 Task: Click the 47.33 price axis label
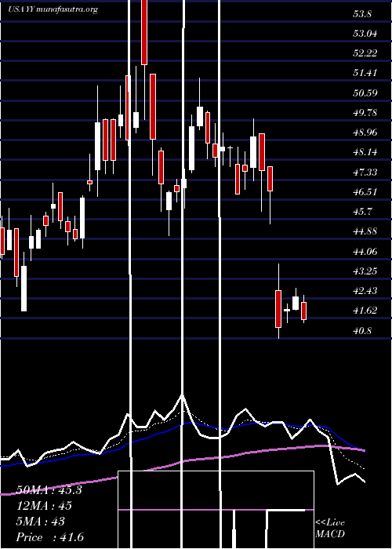(x=365, y=173)
